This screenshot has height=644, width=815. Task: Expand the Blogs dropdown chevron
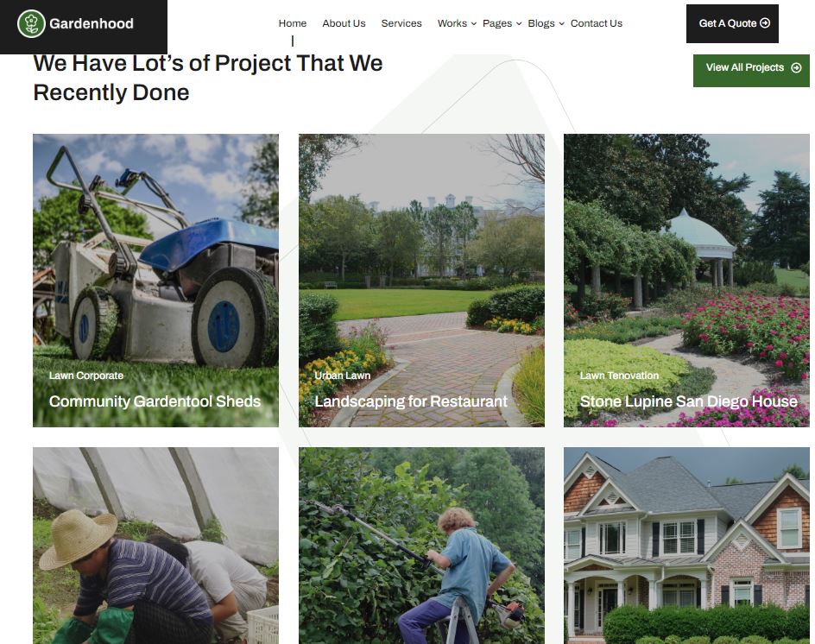(561, 24)
